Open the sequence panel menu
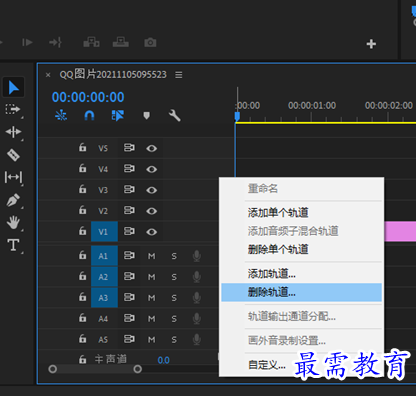Image resolution: width=416 pixels, height=396 pixels. (x=179, y=75)
